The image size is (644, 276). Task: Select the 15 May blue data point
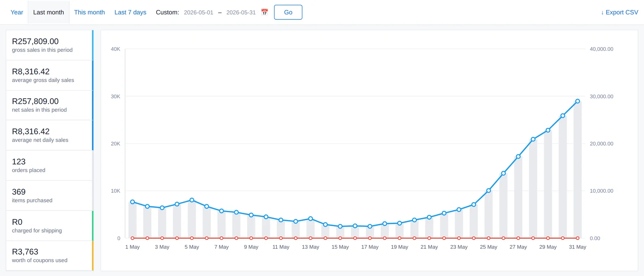click(x=340, y=227)
